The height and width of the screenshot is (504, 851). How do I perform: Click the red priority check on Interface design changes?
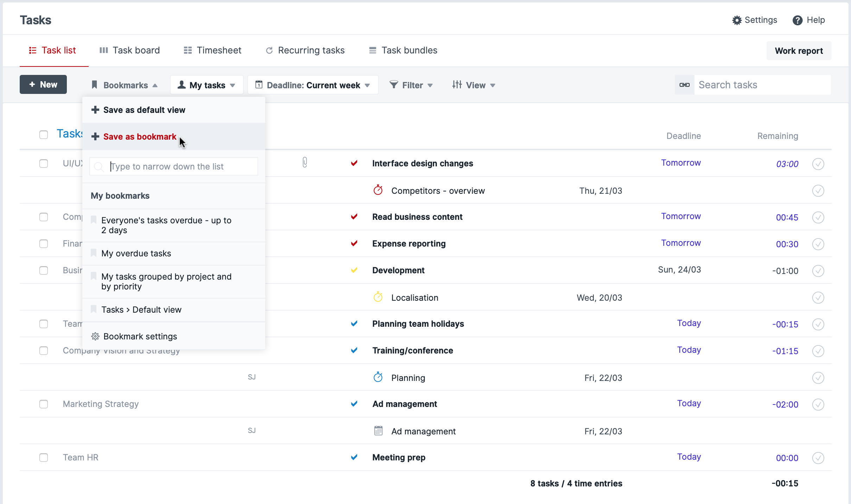point(354,163)
